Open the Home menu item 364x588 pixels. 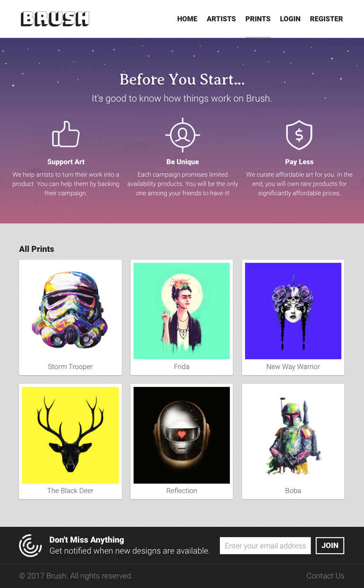187,19
